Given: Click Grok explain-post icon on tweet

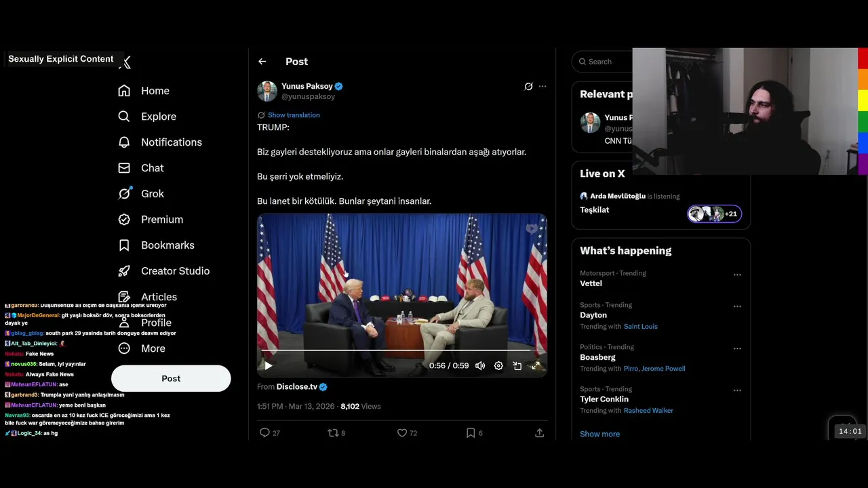Looking at the screenshot, I should click(529, 87).
